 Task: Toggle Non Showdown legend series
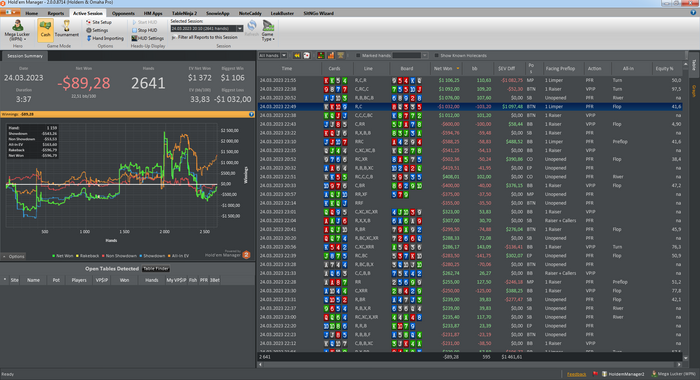[119, 256]
